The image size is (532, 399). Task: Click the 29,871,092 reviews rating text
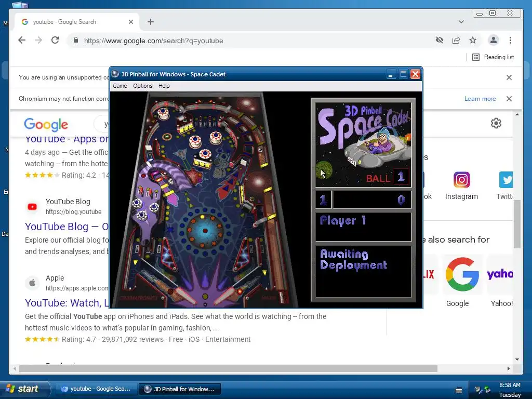pyautogui.click(x=132, y=339)
